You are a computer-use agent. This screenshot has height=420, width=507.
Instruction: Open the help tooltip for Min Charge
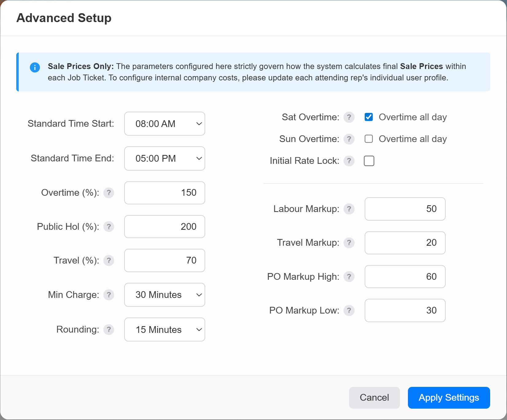[109, 295]
